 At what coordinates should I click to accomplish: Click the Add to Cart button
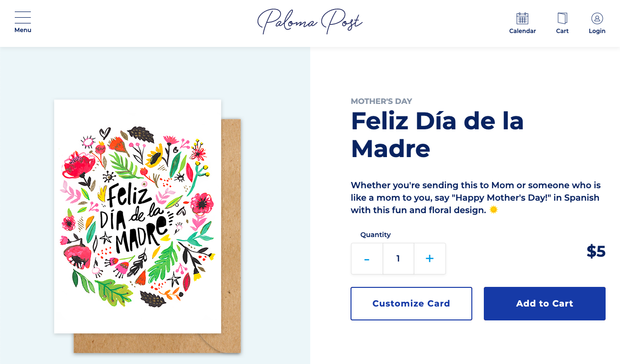coord(544,303)
